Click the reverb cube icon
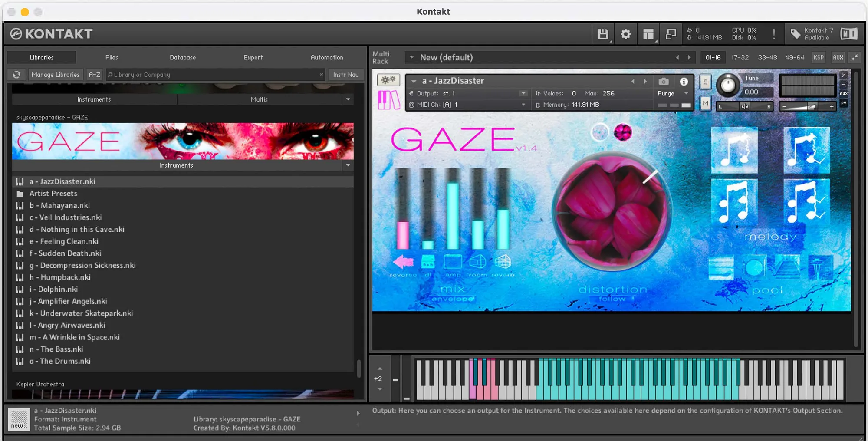Image resolution: width=868 pixels, height=441 pixels. [503, 262]
